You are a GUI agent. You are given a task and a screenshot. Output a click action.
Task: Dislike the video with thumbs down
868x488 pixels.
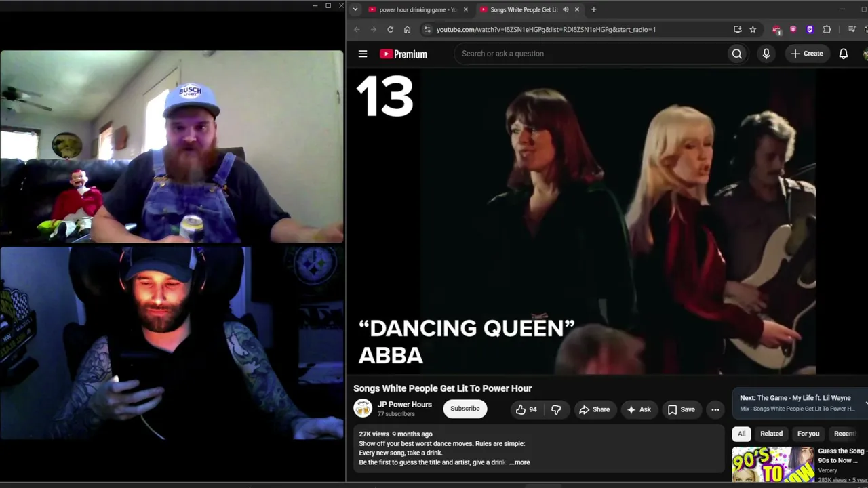(x=556, y=409)
